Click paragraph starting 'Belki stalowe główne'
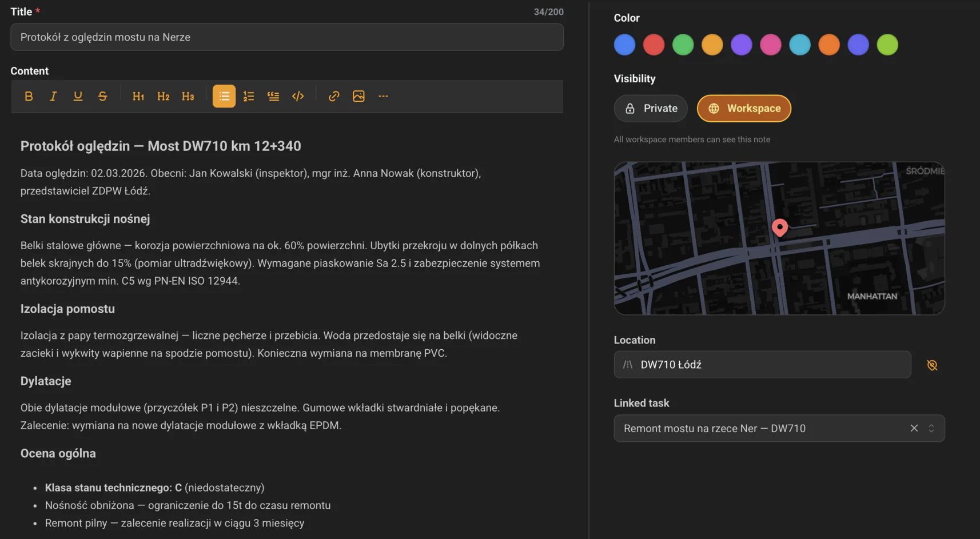The height and width of the screenshot is (539, 980). (280, 263)
